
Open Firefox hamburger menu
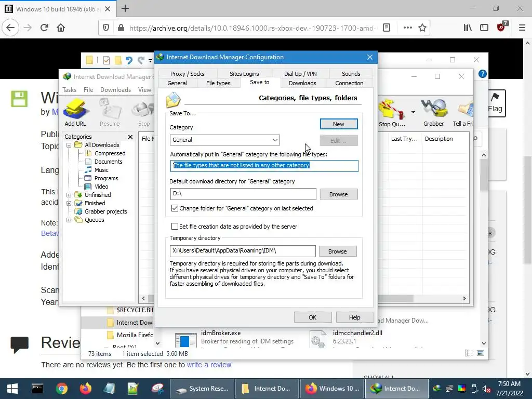pyautogui.click(x=522, y=28)
